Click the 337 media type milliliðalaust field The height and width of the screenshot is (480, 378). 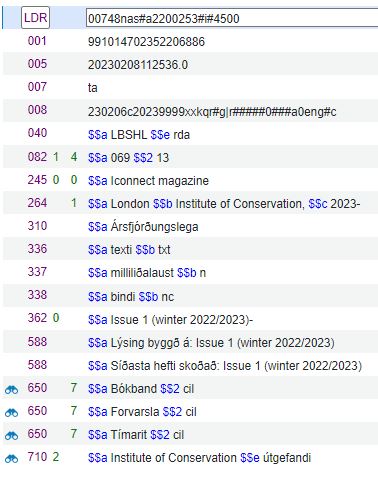(x=191, y=273)
